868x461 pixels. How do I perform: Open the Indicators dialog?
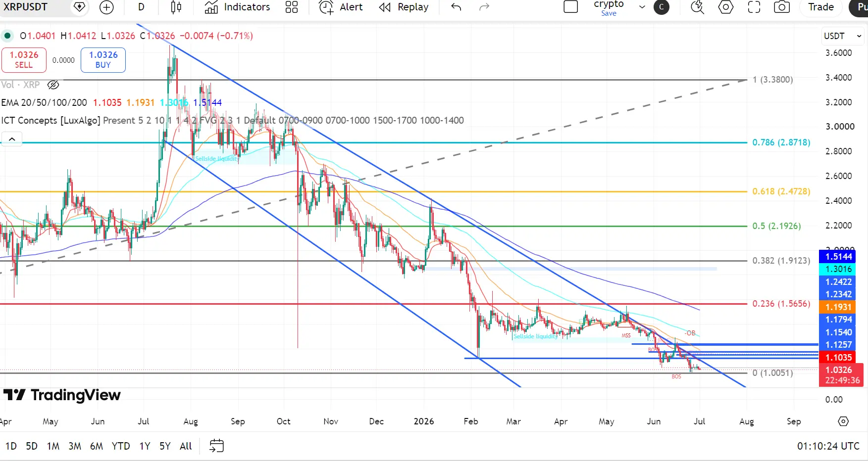tap(237, 7)
